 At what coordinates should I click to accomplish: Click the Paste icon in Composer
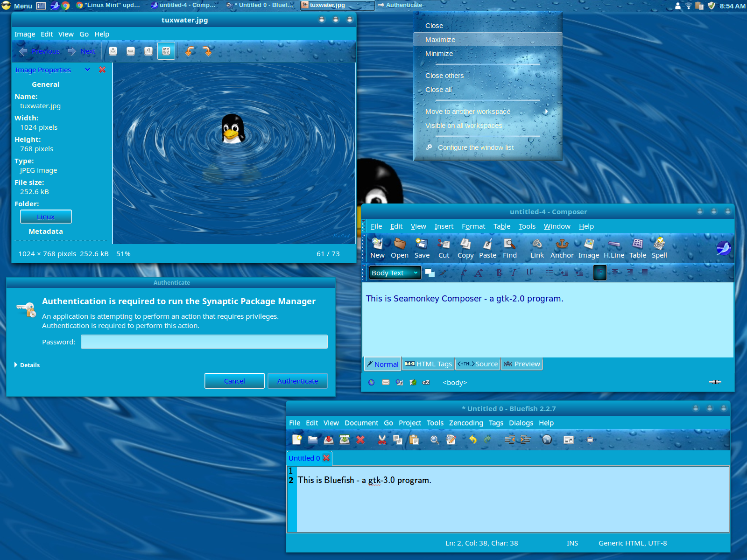click(487, 248)
